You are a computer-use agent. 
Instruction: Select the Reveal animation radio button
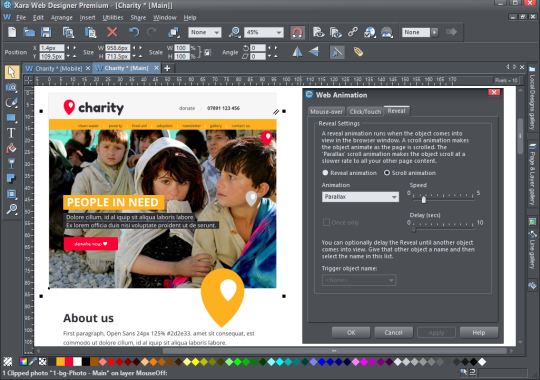coord(325,173)
